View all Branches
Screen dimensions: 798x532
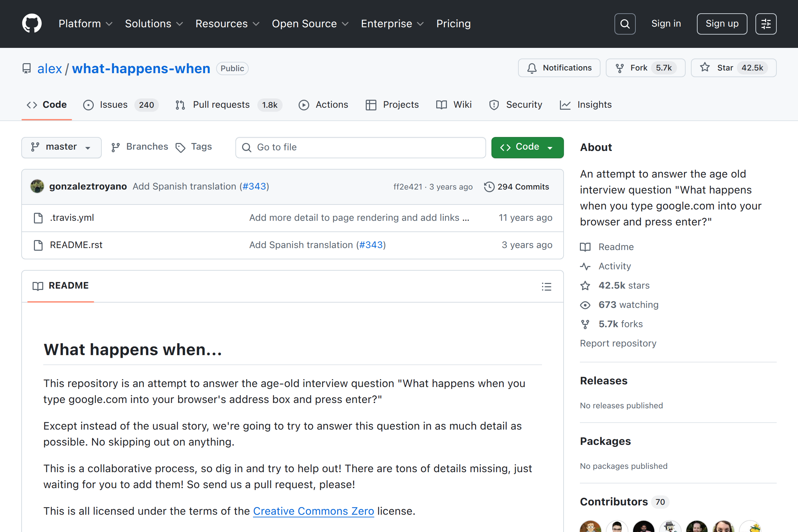coord(139,147)
